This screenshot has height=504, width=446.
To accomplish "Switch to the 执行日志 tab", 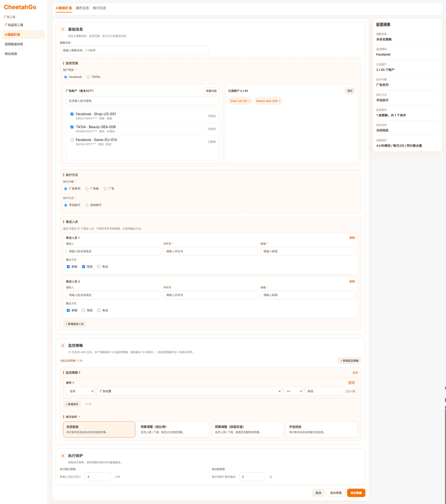I will [x=99, y=8].
